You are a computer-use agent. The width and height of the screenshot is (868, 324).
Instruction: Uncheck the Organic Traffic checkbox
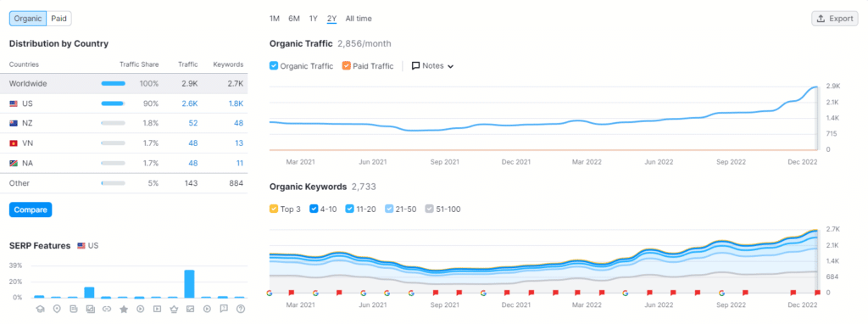coord(274,66)
